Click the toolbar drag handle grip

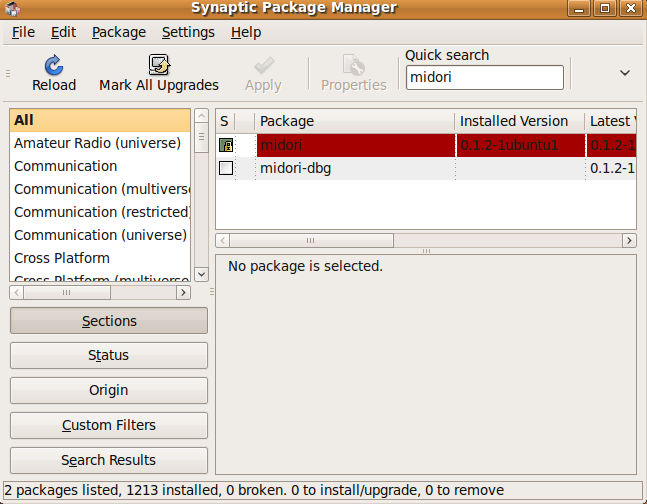9,73
